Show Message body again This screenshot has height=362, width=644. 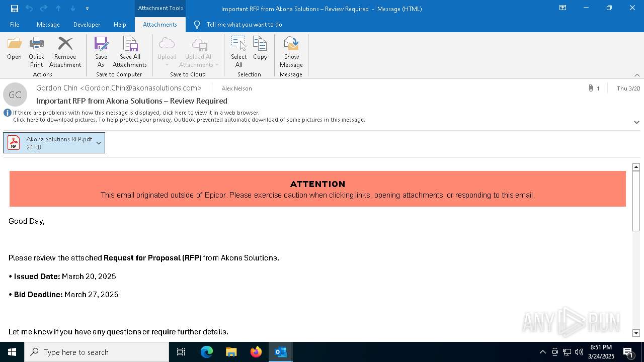(x=291, y=52)
